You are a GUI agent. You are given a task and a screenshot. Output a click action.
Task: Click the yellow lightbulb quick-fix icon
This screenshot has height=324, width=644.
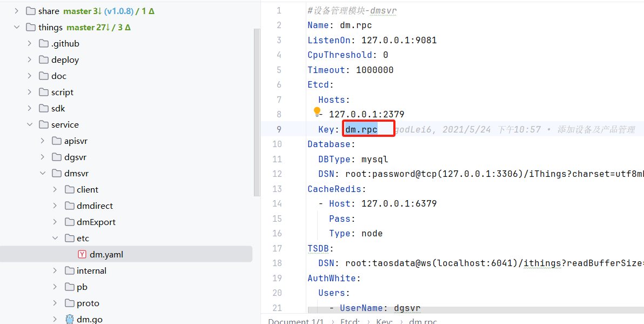[x=317, y=111]
